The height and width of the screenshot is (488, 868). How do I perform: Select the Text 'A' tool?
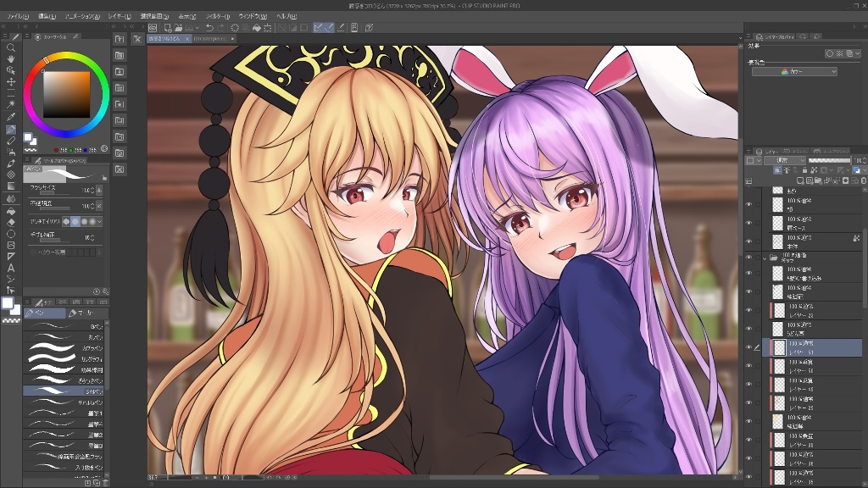pyautogui.click(x=10, y=268)
